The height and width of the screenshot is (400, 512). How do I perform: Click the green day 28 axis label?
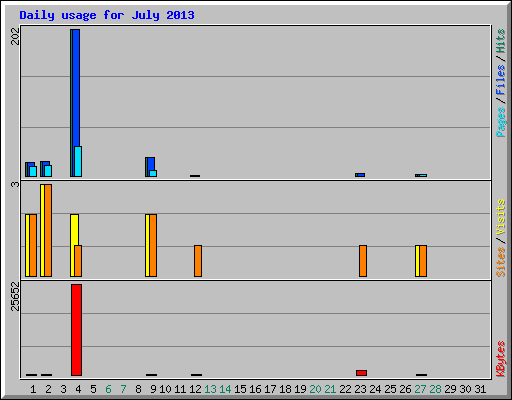[435, 389]
